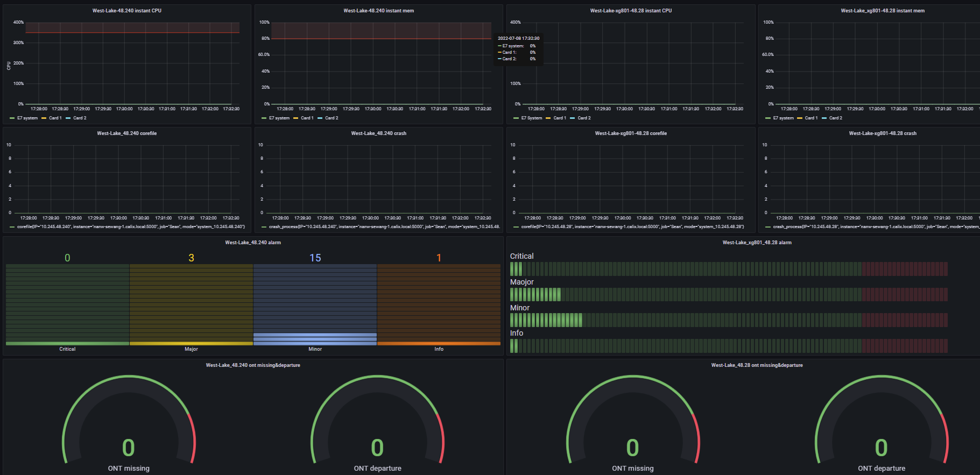Open West-Lake-xg801-48.28 crash panel title menu
Screen dimensions: 980x475
(x=883, y=133)
